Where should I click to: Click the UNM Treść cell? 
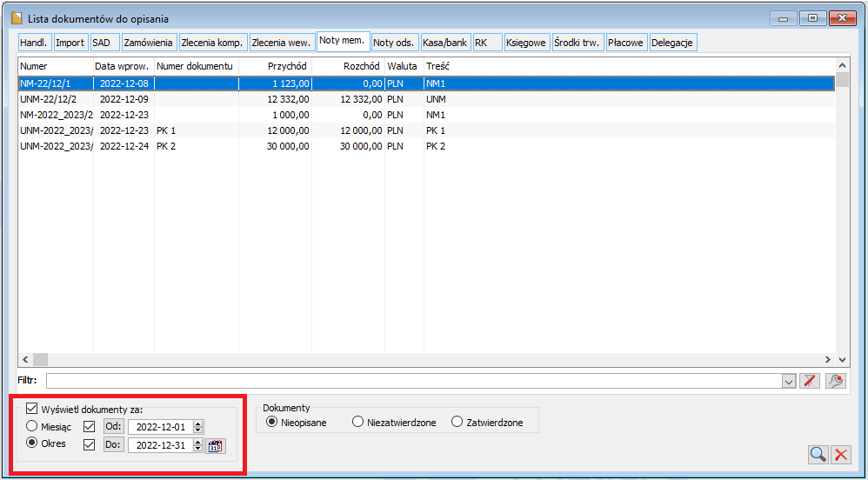point(630,99)
